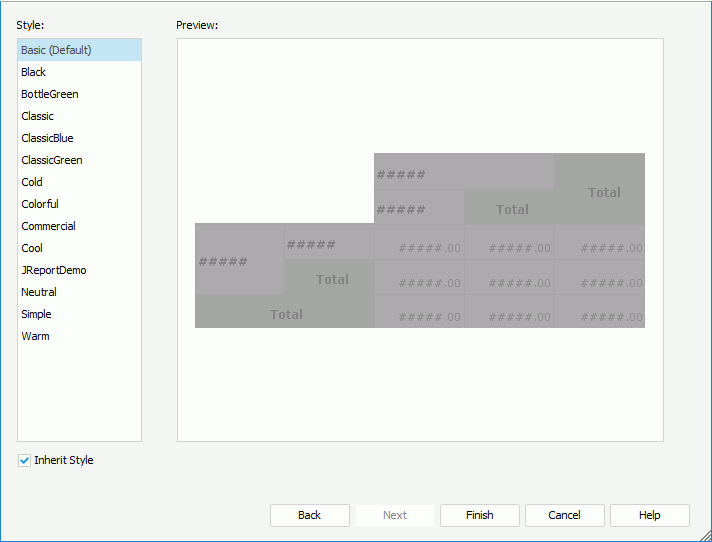The width and height of the screenshot is (712, 542).
Task: Uncheck the Inherit Style checkbox
Action: tap(25, 461)
